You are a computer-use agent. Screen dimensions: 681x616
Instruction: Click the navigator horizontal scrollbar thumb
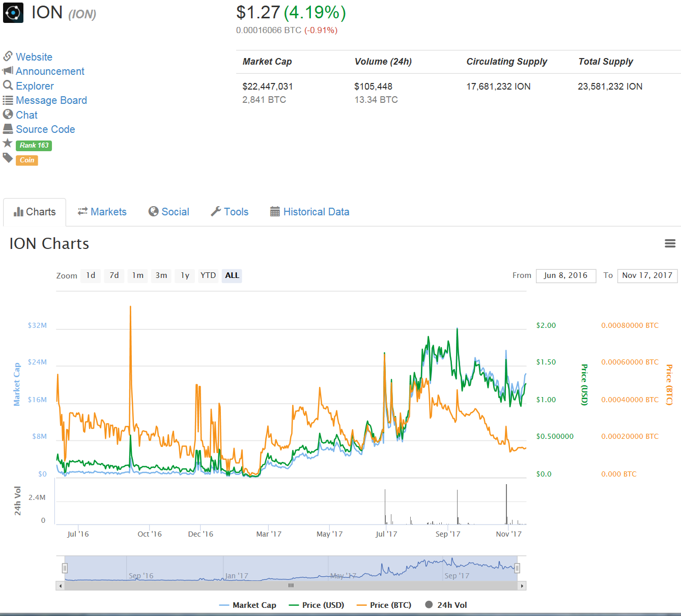291,586
